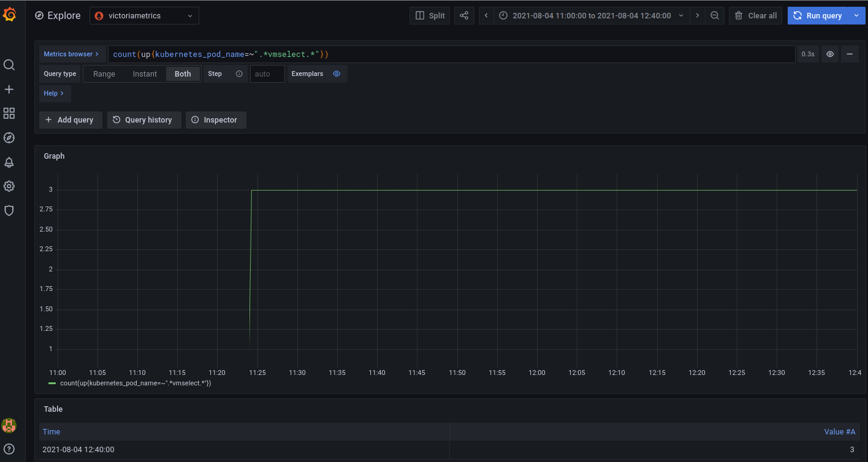Click the Step auto input field
Viewport: 868px width, 462px height.
(267, 74)
